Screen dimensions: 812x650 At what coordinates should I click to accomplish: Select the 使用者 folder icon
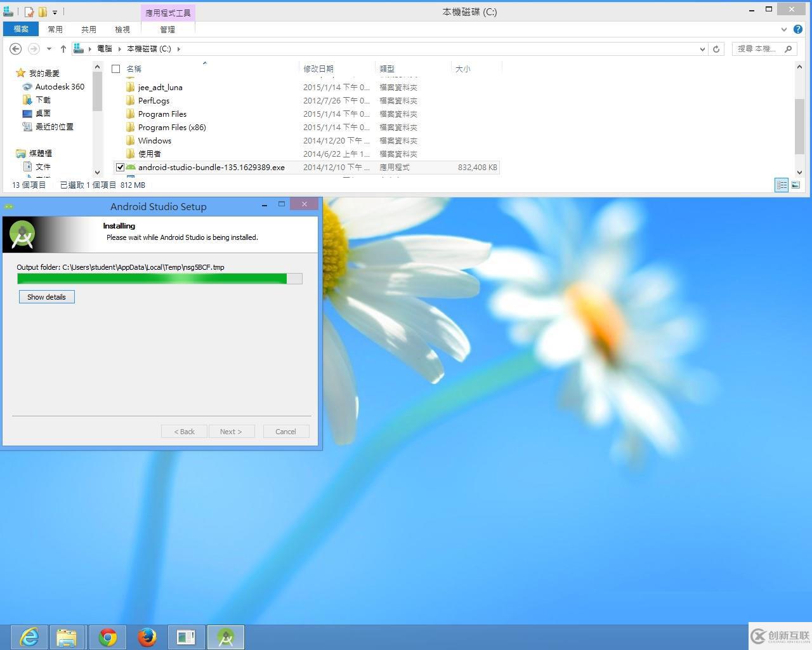click(x=130, y=154)
